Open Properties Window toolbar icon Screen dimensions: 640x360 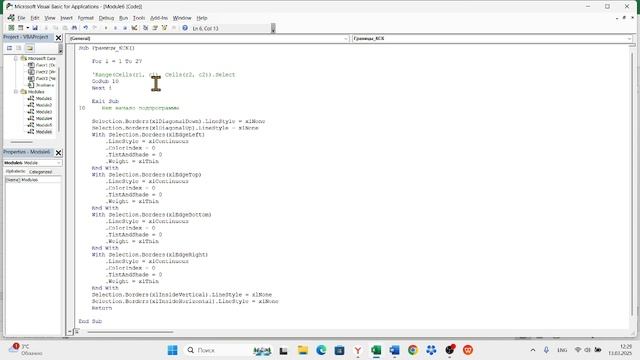coord(155,28)
